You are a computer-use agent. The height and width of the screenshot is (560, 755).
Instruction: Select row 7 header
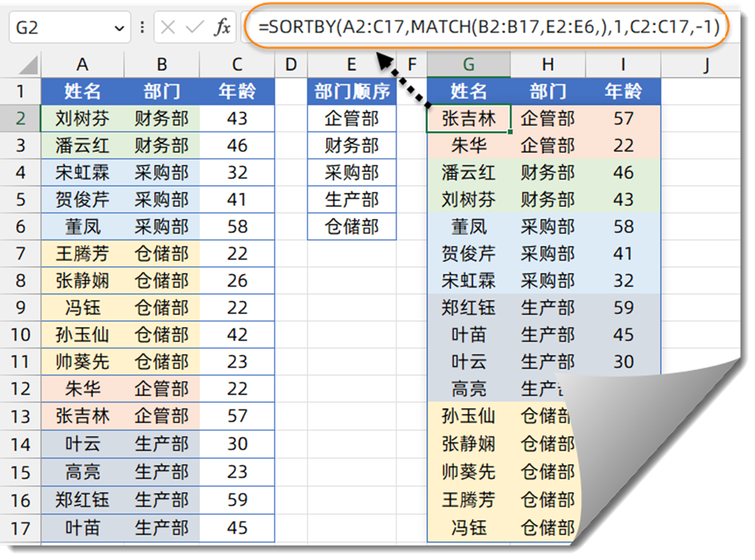[20, 253]
